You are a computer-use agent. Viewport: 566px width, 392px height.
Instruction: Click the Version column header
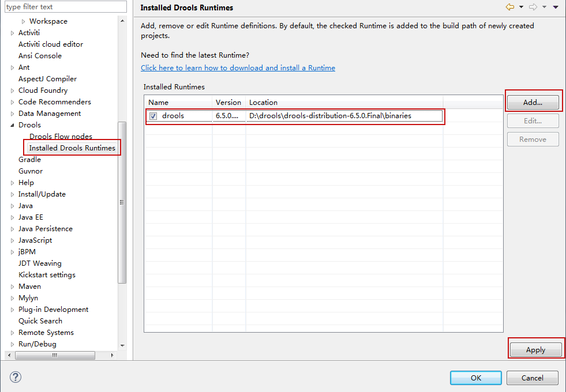pos(229,103)
